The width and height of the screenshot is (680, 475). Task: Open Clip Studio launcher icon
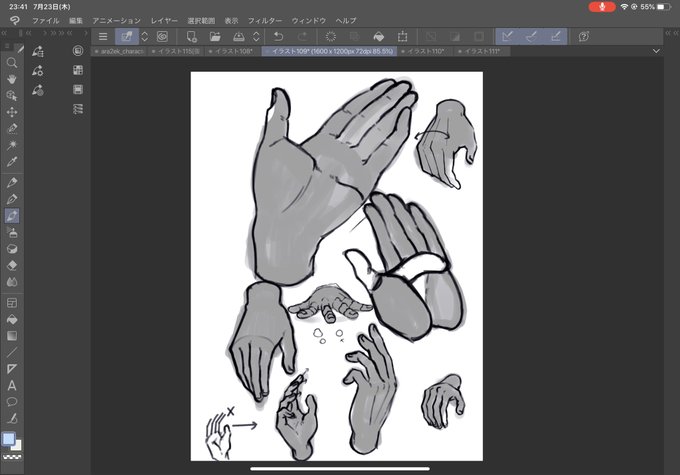point(162,37)
